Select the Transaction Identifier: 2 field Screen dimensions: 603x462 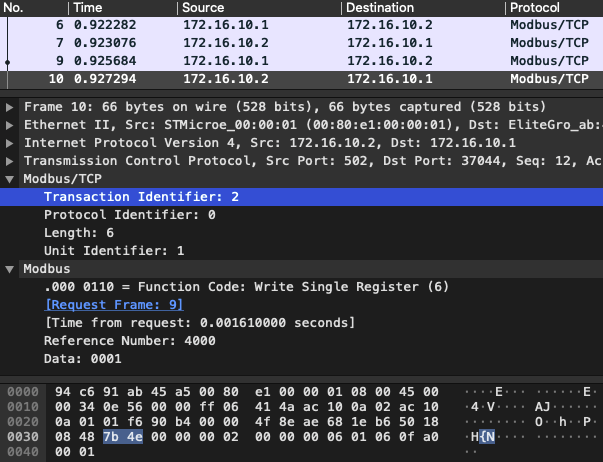302,197
